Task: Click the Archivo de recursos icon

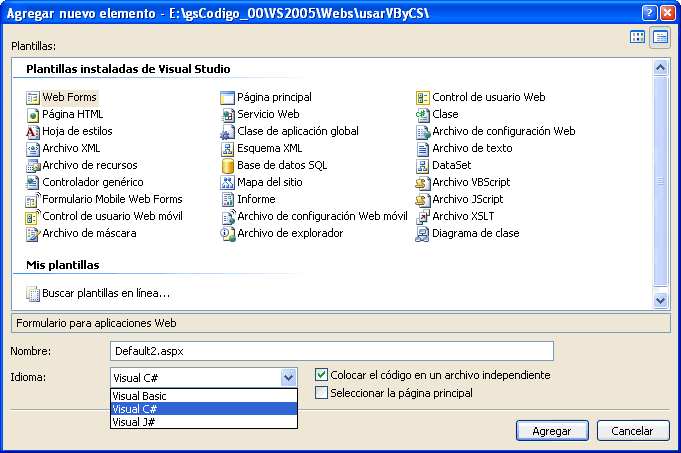Action: (33, 165)
